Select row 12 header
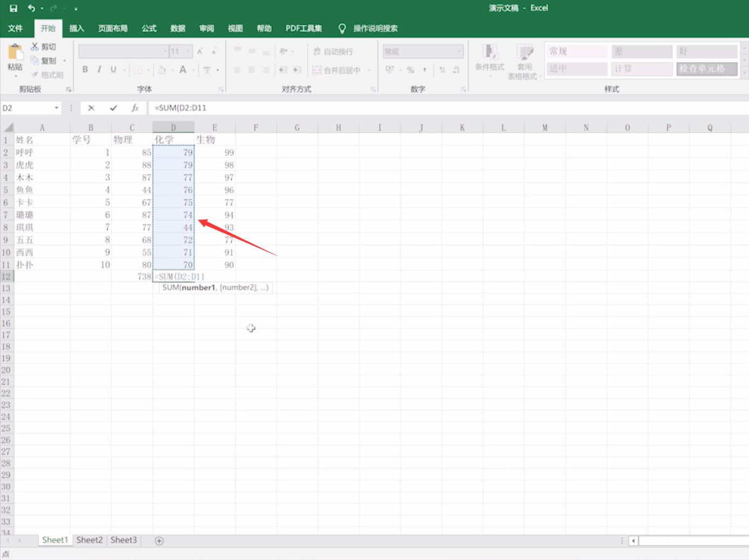The image size is (749, 560). pos(6,276)
